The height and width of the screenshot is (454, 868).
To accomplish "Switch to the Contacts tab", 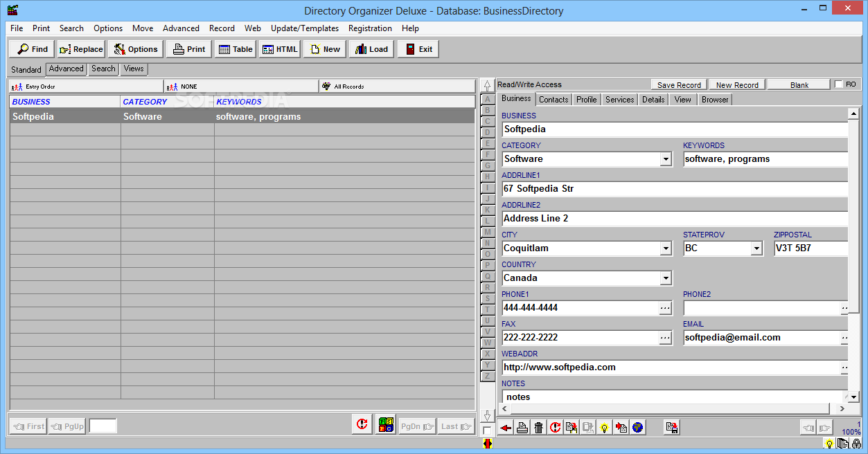I will coord(553,100).
